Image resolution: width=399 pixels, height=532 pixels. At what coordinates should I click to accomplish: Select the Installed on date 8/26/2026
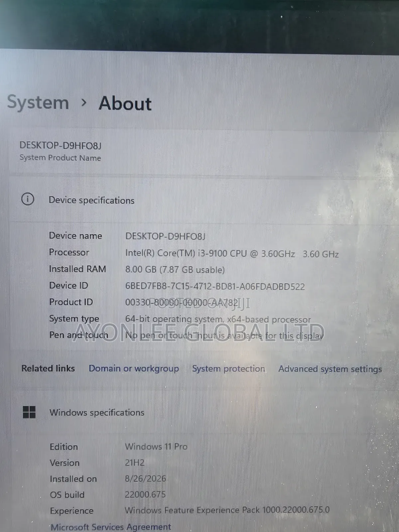(145, 478)
